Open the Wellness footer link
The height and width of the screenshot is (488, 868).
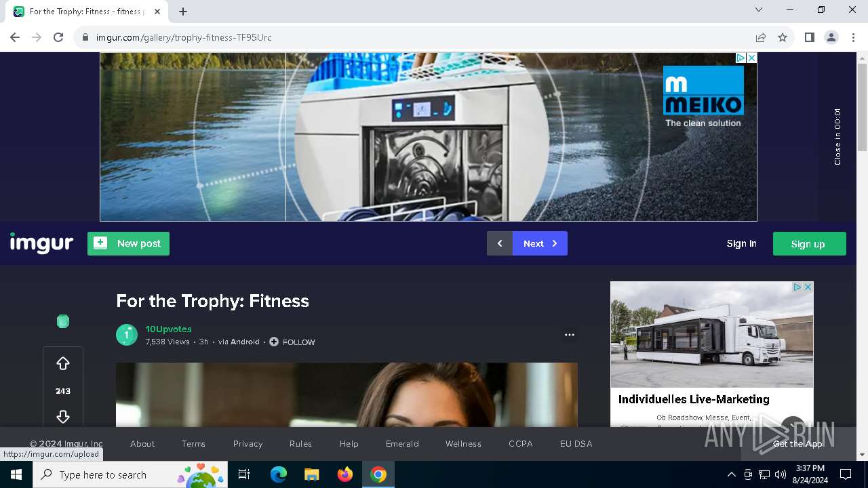coord(463,444)
